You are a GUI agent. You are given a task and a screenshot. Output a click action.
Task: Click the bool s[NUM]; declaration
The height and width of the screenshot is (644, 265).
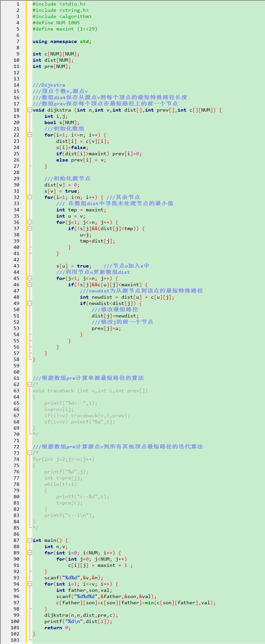click(62, 122)
